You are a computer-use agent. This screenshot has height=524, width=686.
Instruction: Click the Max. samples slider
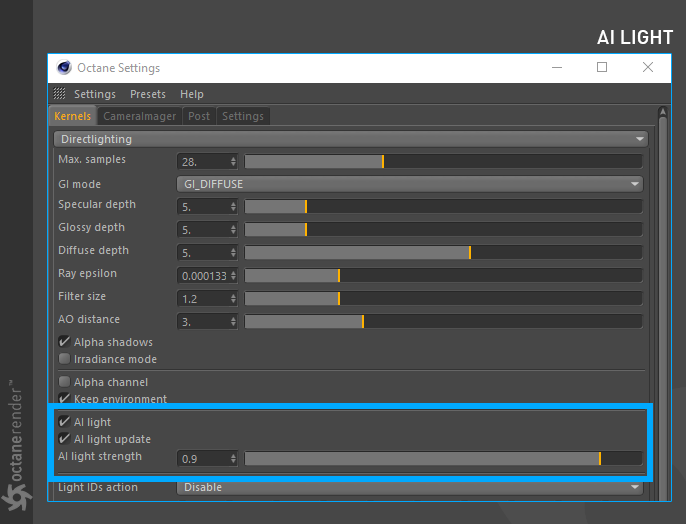point(443,161)
